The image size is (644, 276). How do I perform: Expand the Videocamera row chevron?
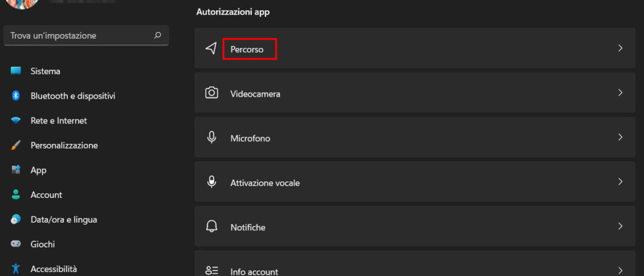(620, 93)
